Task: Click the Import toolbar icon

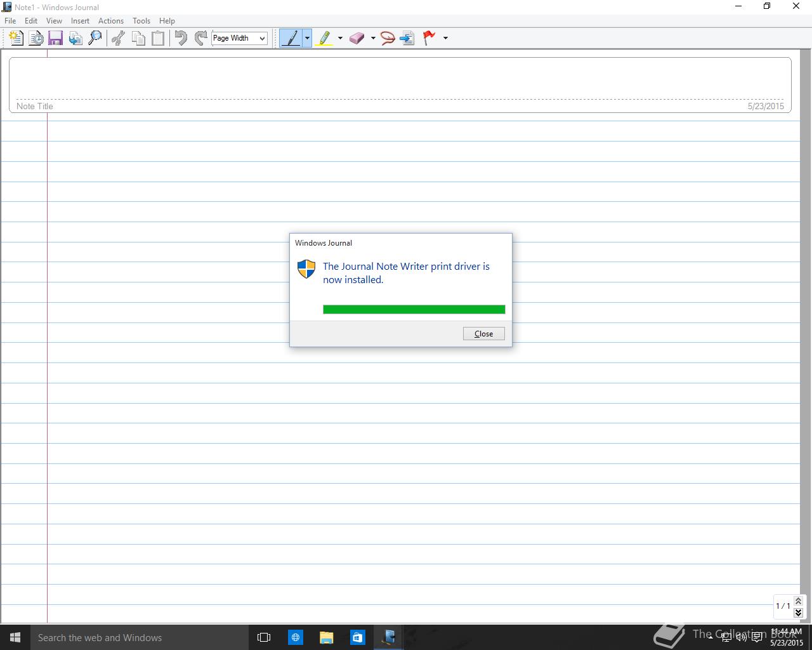Action: pos(75,38)
